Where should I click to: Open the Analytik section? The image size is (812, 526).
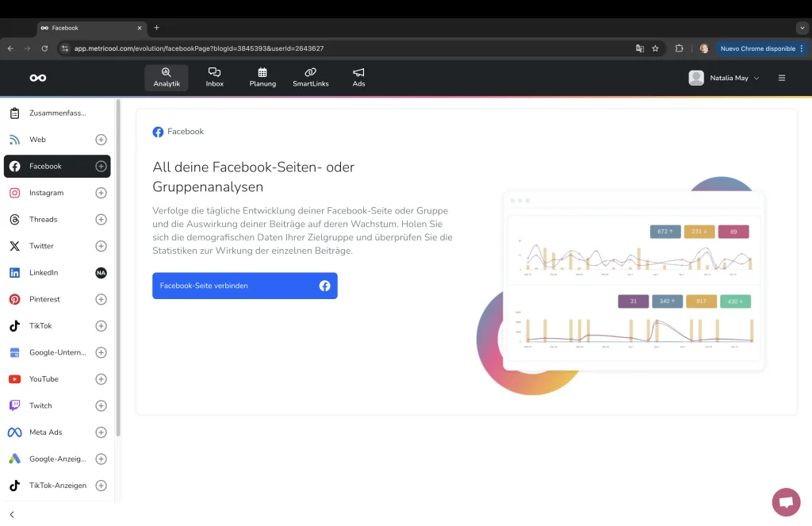click(167, 77)
